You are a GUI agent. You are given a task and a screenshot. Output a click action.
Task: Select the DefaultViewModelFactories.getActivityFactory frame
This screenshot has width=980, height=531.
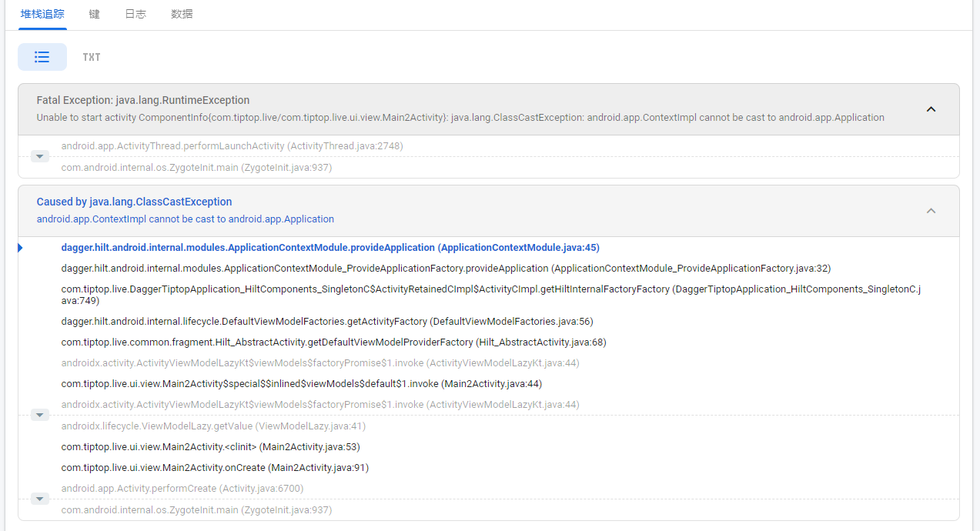(x=327, y=322)
